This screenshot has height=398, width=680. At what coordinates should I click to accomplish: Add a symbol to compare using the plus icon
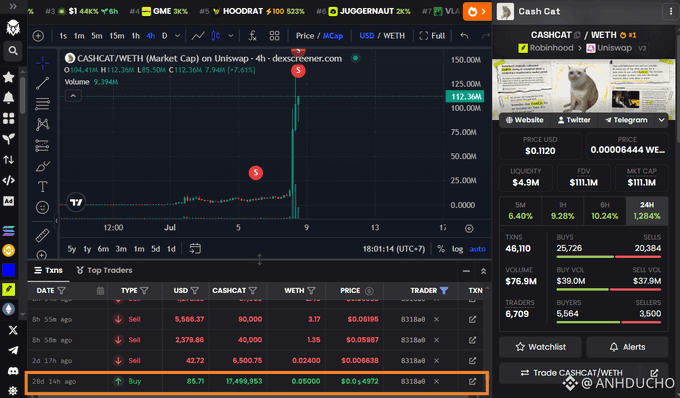point(38,36)
